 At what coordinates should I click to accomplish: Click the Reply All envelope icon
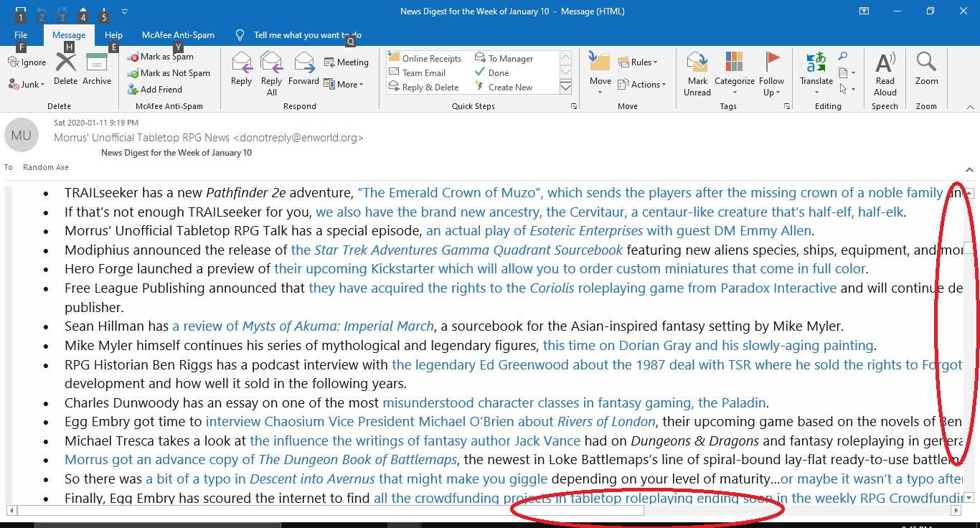271,62
